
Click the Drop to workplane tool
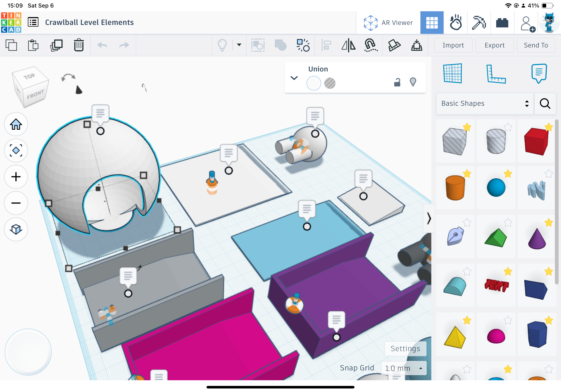point(417,45)
